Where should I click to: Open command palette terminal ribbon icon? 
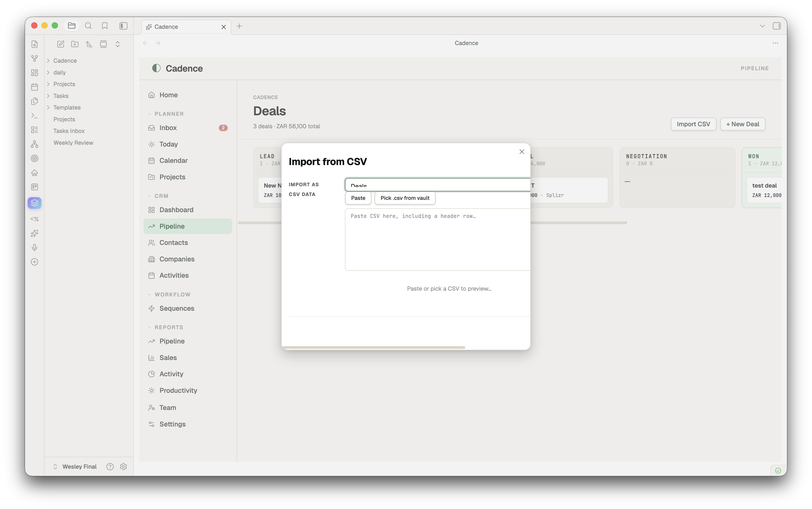tap(34, 116)
